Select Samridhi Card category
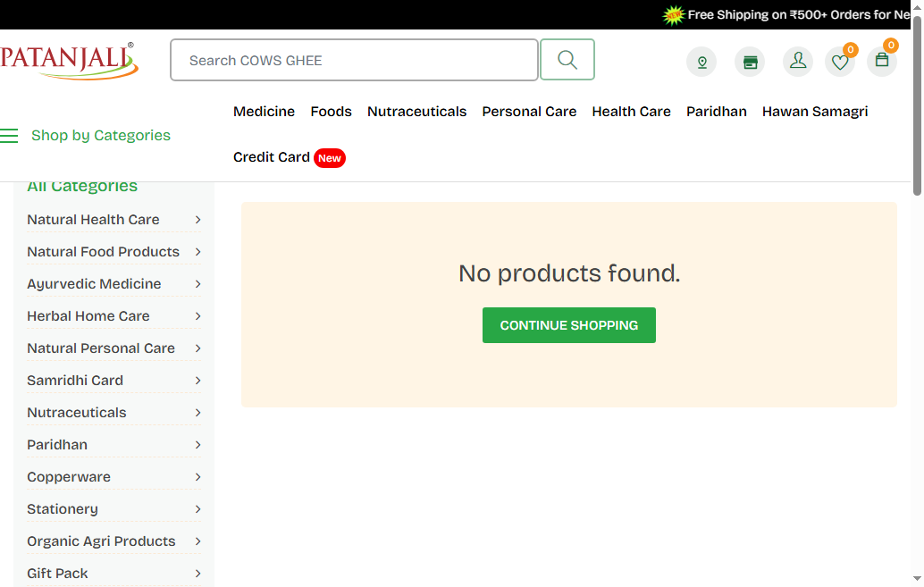Screen dimensions: 924x587 pos(75,381)
